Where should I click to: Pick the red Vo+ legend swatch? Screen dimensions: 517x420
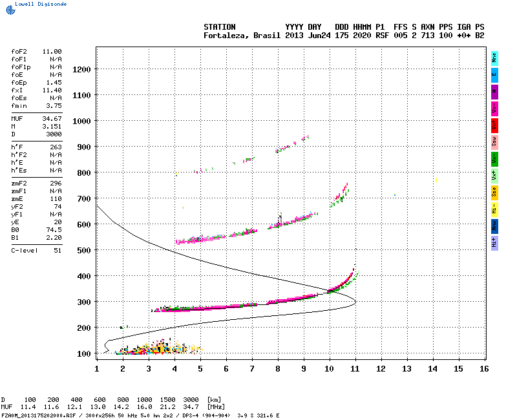[494, 125]
